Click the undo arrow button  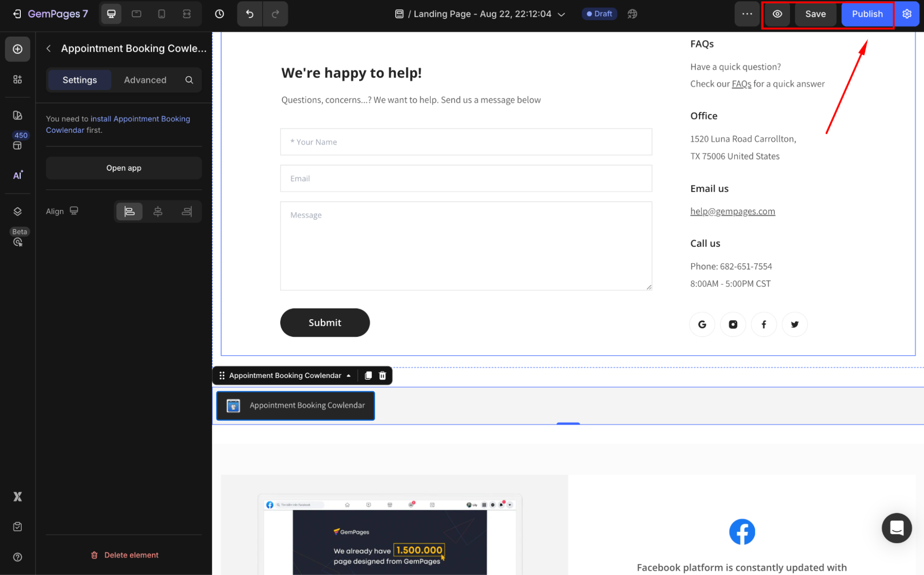point(250,14)
